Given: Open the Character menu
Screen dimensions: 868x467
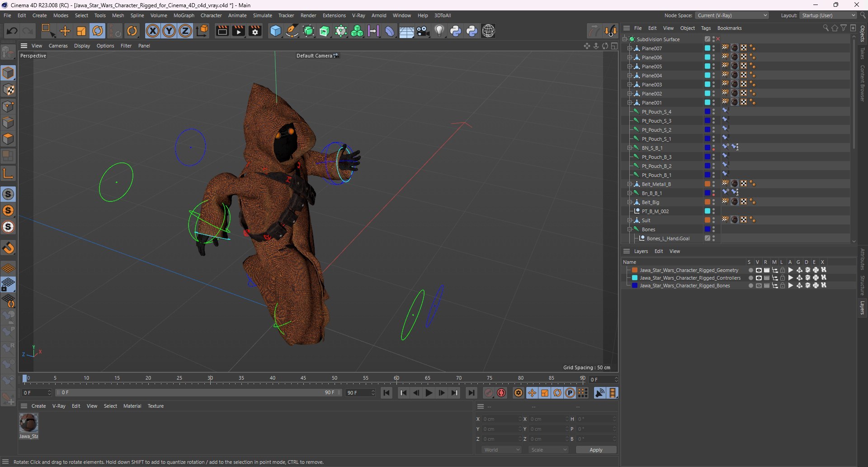Looking at the screenshot, I should (x=211, y=15).
